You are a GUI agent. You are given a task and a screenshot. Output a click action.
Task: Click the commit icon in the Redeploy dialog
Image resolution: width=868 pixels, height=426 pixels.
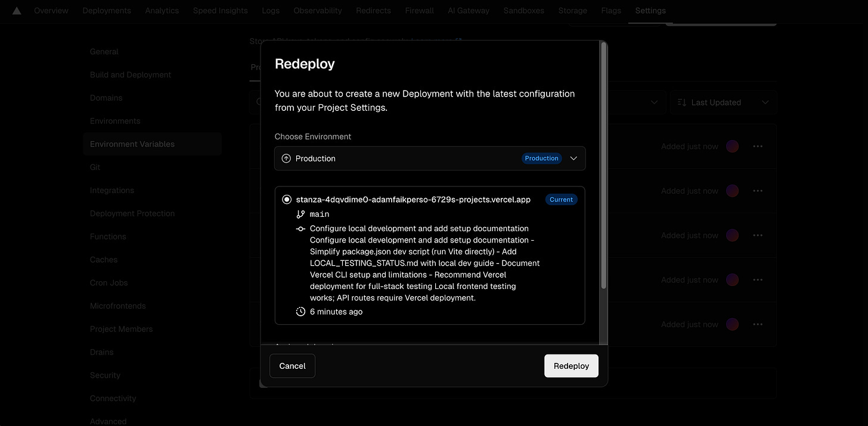click(300, 228)
